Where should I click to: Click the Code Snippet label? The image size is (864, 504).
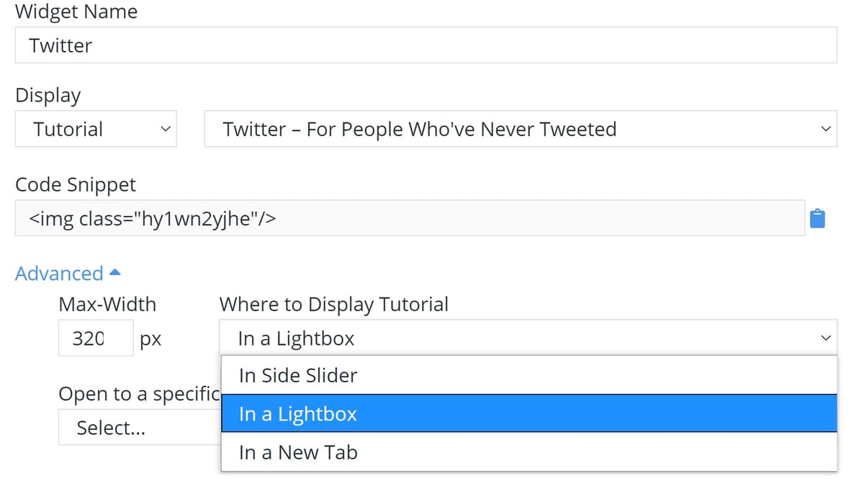click(76, 184)
